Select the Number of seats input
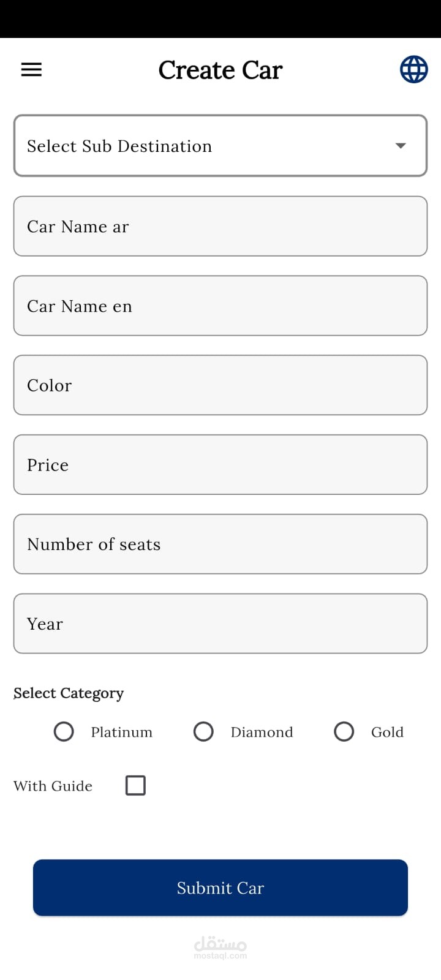 (221, 544)
